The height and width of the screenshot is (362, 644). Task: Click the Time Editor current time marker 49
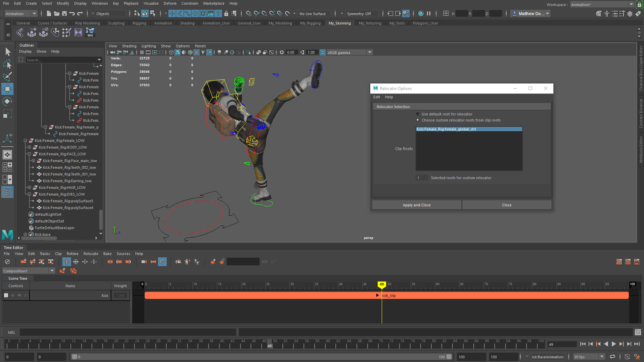382,284
